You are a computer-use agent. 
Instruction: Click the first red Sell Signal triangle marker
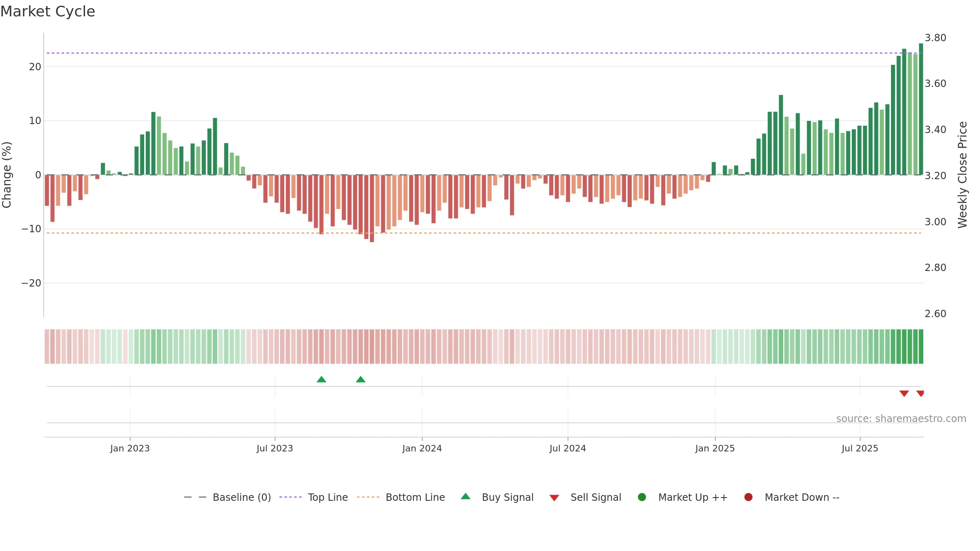tap(904, 393)
